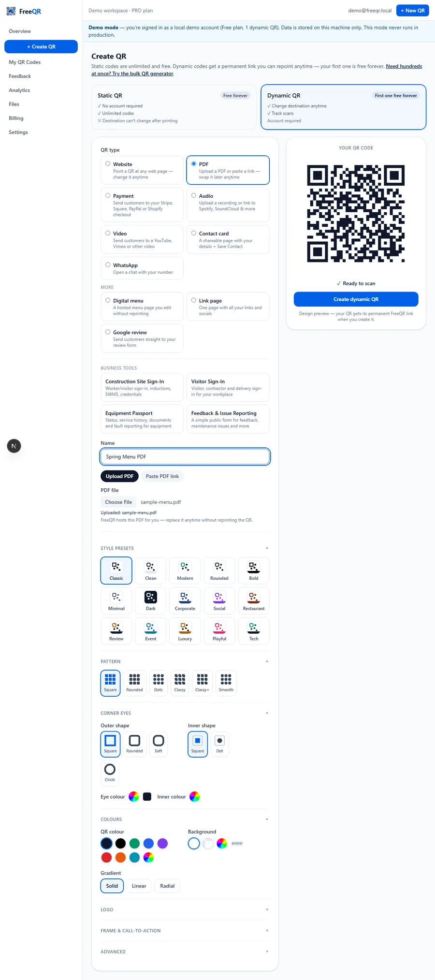Choose the Social style preset
Screen dimensions: 435x980
pyautogui.click(x=219, y=601)
